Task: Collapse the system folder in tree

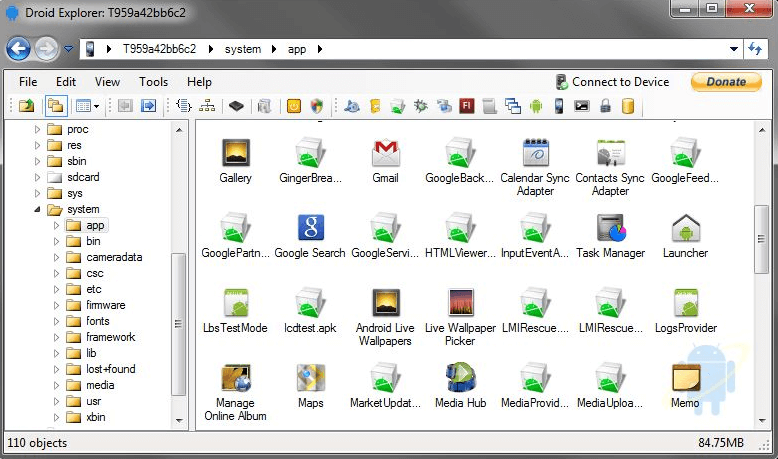Action: pos(38,210)
